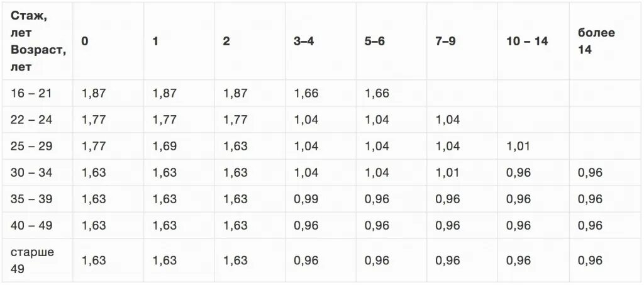
Task: Click 1,87 in the 0 years column
Action: pyautogui.click(x=94, y=93)
